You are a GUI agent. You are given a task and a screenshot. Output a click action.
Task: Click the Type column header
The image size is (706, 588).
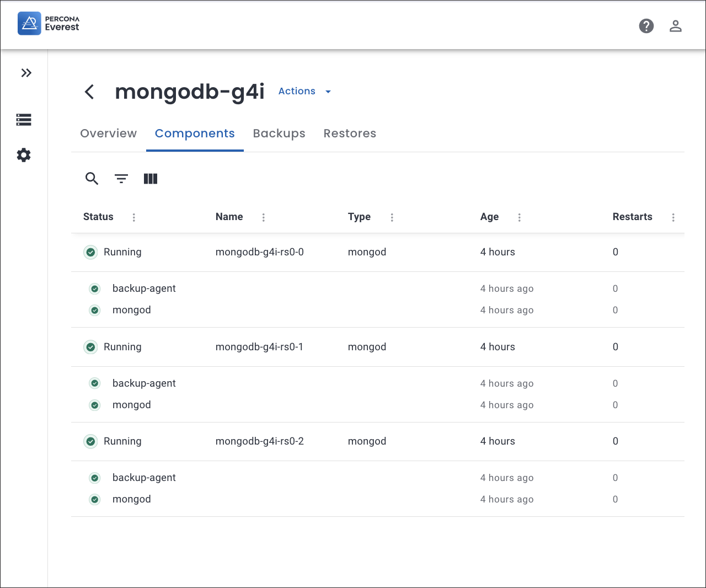[x=359, y=217]
